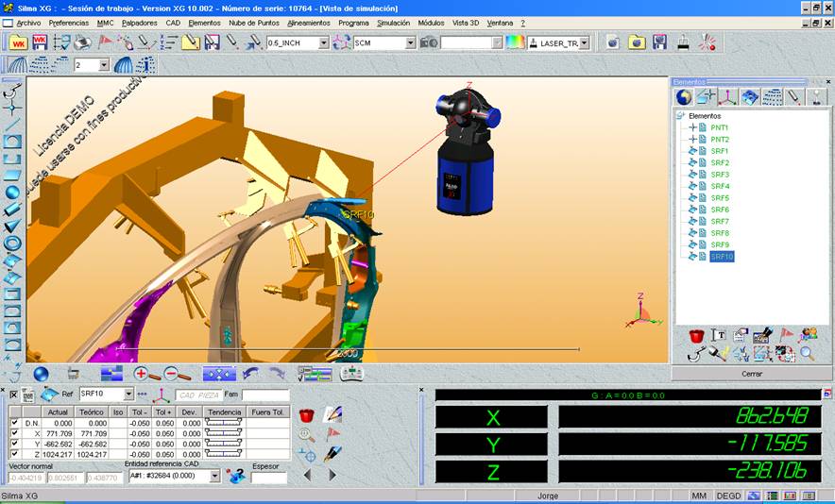Select PNT2 in elements tree
The width and height of the screenshot is (835, 504).
click(720, 139)
